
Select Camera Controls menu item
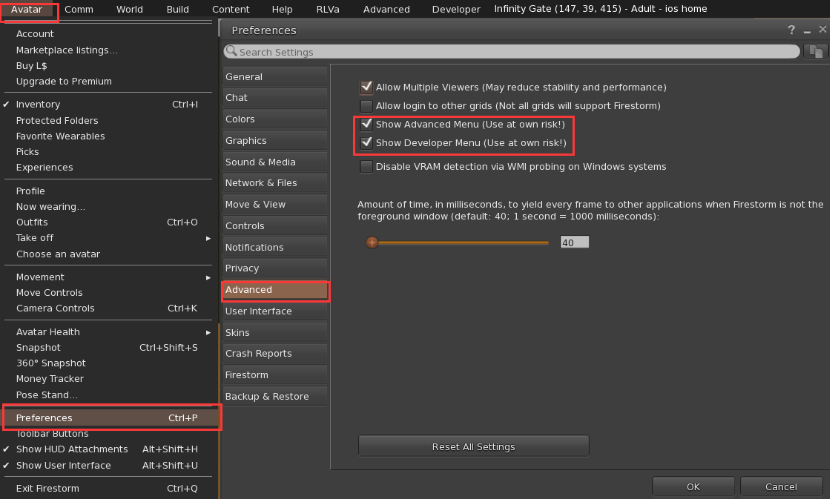(107, 308)
